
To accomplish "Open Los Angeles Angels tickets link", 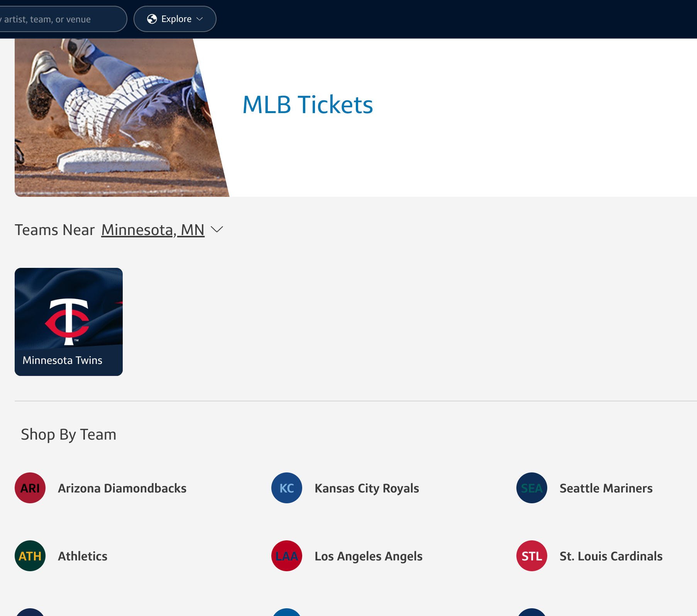I will (x=369, y=556).
